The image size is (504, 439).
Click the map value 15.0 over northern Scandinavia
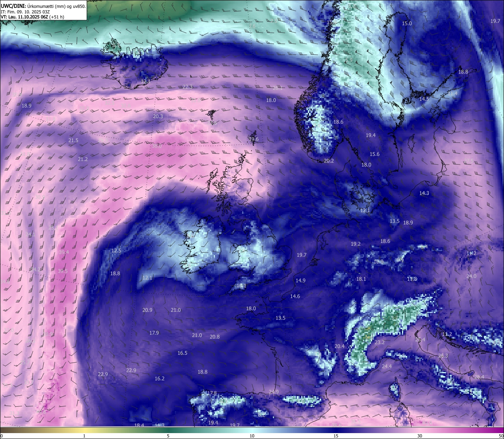click(x=407, y=24)
